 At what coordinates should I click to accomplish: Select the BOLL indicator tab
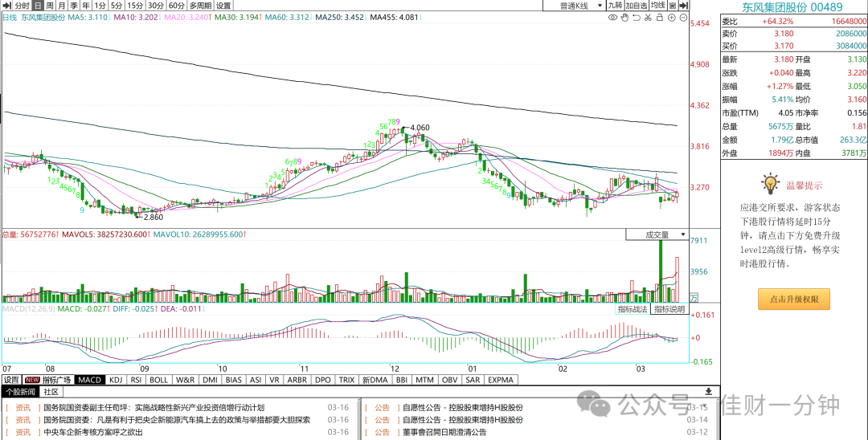coord(159,381)
